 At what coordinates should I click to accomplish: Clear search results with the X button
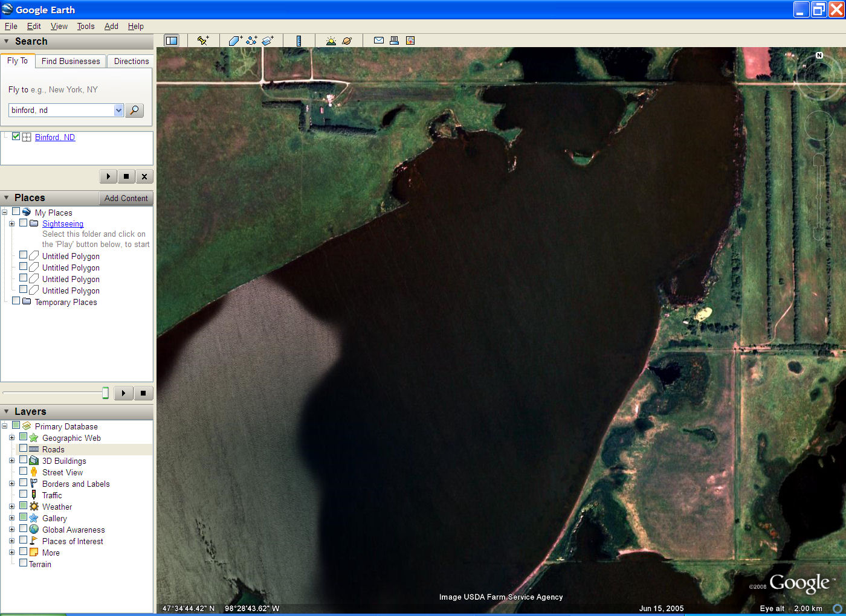coord(144,176)
